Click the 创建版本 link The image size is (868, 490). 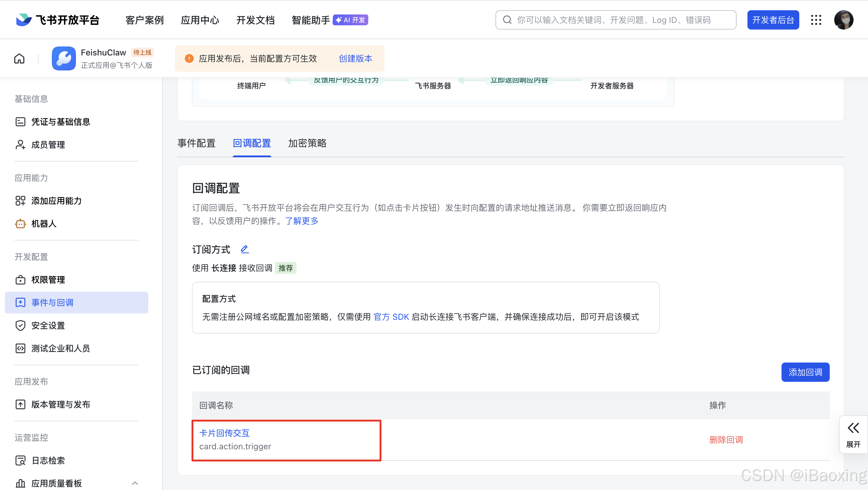click(355, 58)
